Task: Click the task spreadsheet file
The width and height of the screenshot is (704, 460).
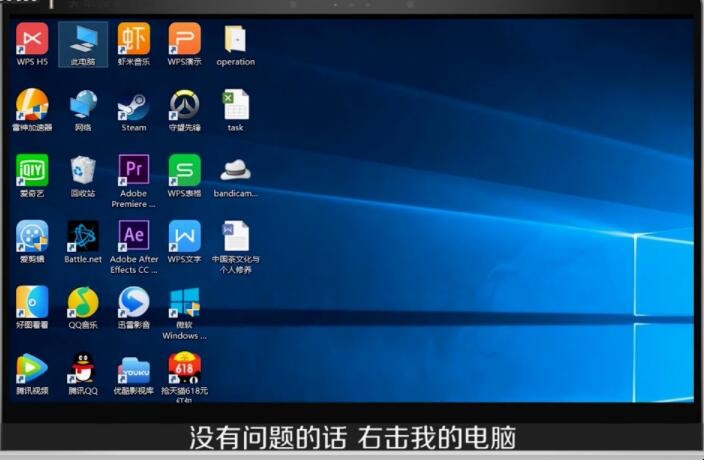Action: pyautogui.click(x=235, y=105)
